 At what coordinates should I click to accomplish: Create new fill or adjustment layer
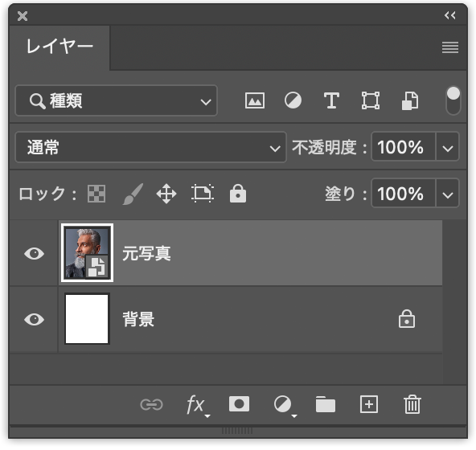[x=285, y=406]
